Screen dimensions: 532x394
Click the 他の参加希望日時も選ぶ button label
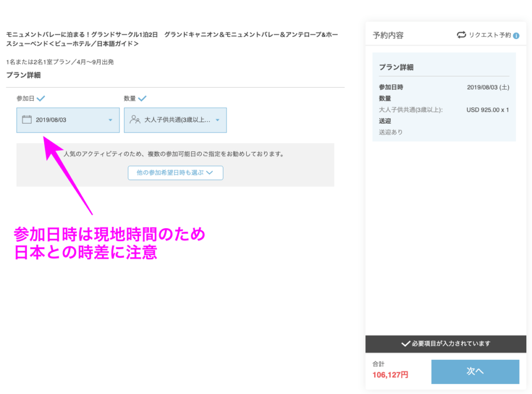pos(170,173)
